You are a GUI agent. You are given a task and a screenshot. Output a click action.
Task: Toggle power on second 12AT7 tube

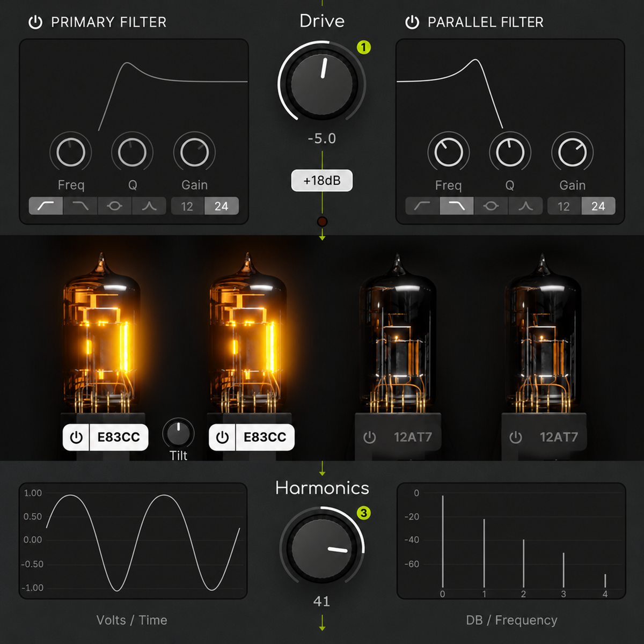click(x=515, y=437)
